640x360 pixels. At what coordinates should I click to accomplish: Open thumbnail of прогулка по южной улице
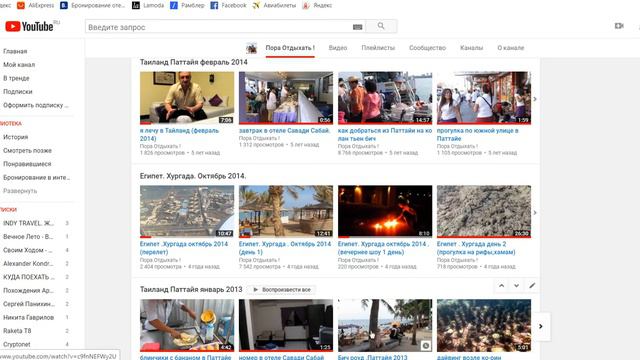[484, 98]
